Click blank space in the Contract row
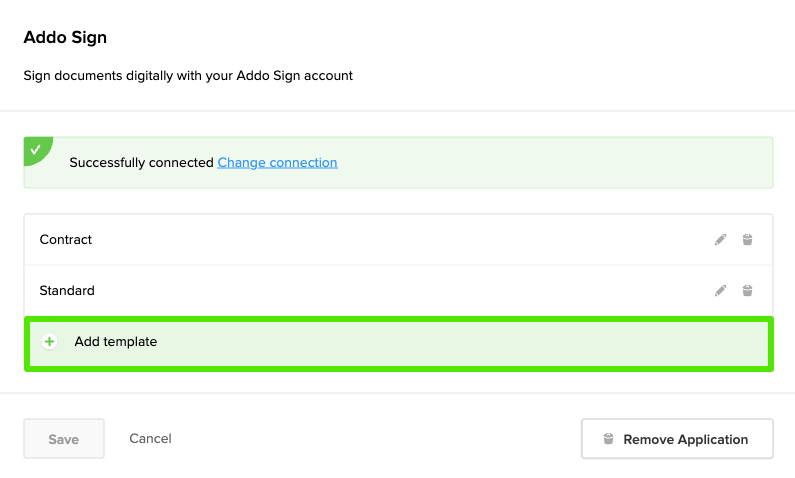The height and width of the screenshot is (478, 795). 400,240
